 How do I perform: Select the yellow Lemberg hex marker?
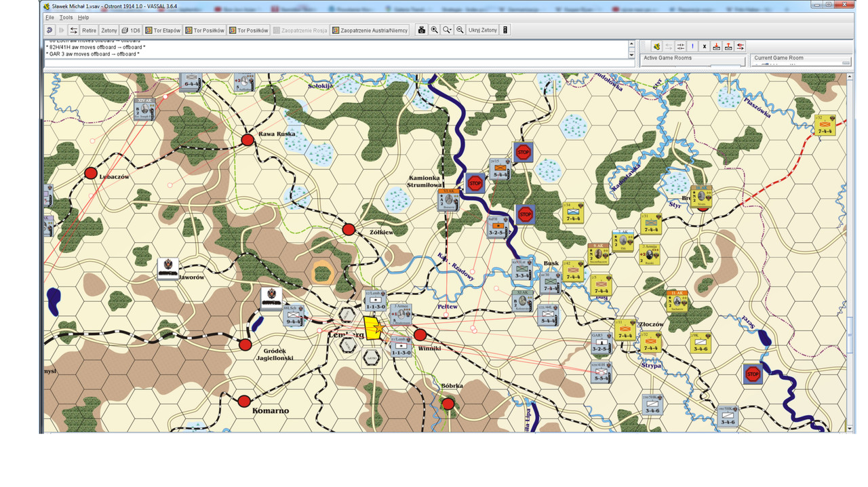click(x=372, y=328)
